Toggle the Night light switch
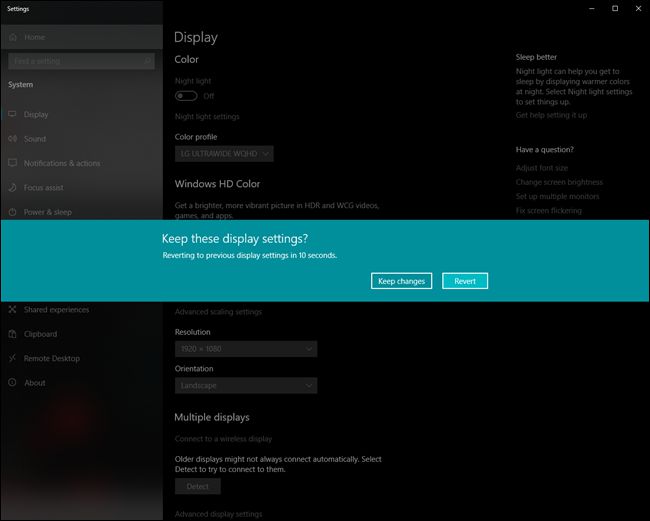 (x=186, y=96)
